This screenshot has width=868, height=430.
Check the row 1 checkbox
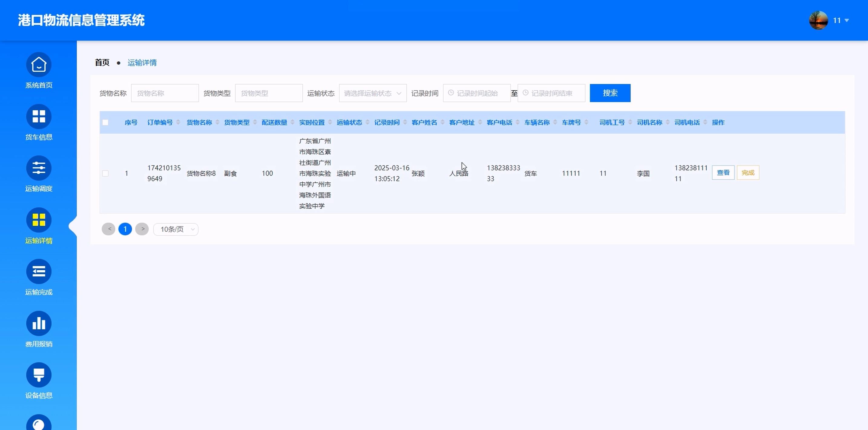tap(105, 173)
